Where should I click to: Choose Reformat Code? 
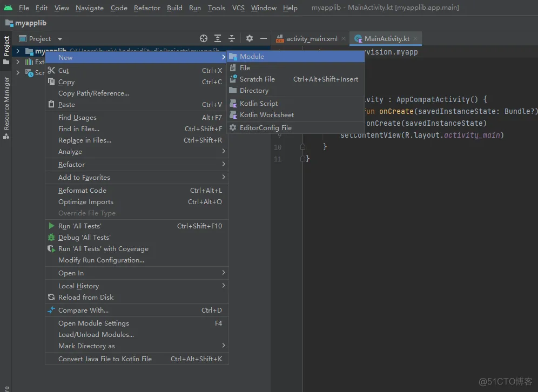pos(137,190)
